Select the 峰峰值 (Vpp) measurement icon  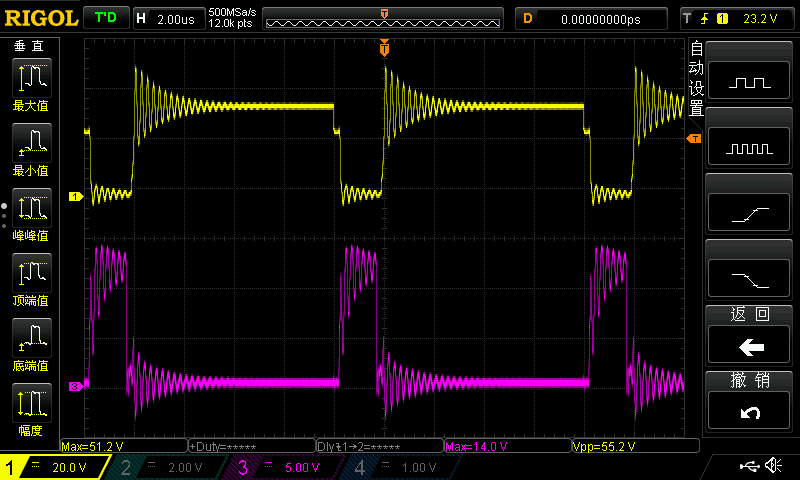tap(32, 208)
